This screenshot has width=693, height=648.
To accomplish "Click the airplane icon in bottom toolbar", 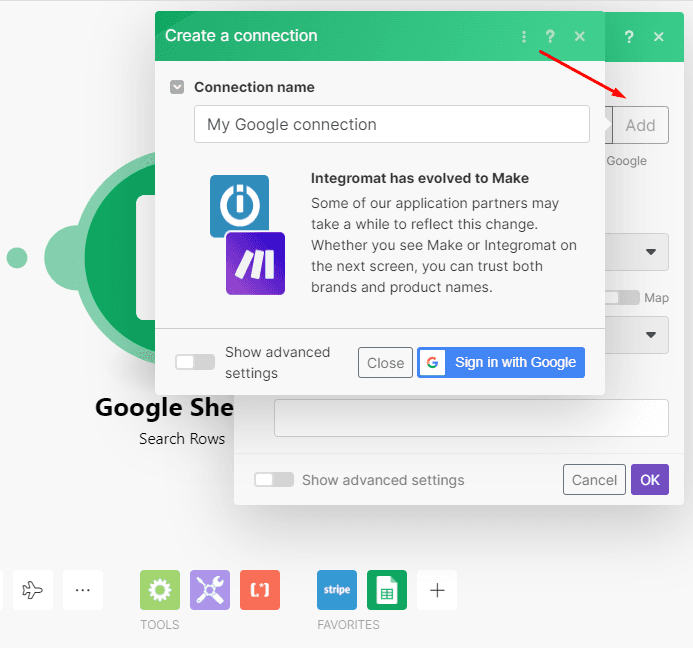I will coord(33,590).
